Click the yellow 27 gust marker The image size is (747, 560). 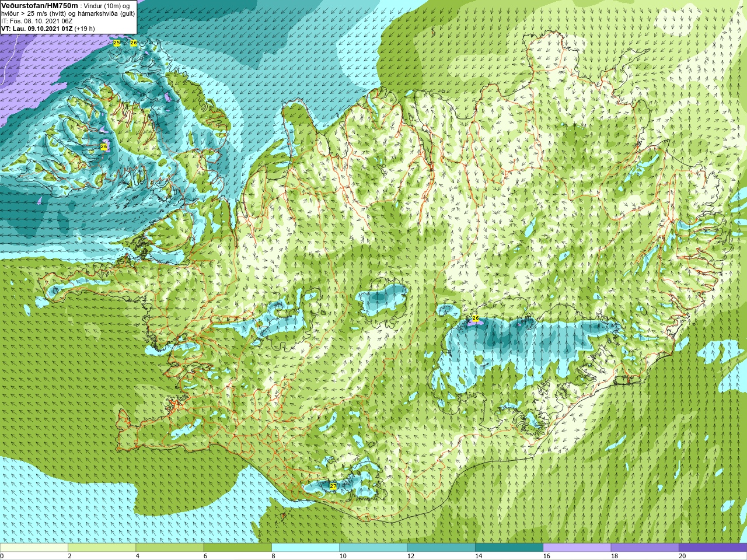333,486
